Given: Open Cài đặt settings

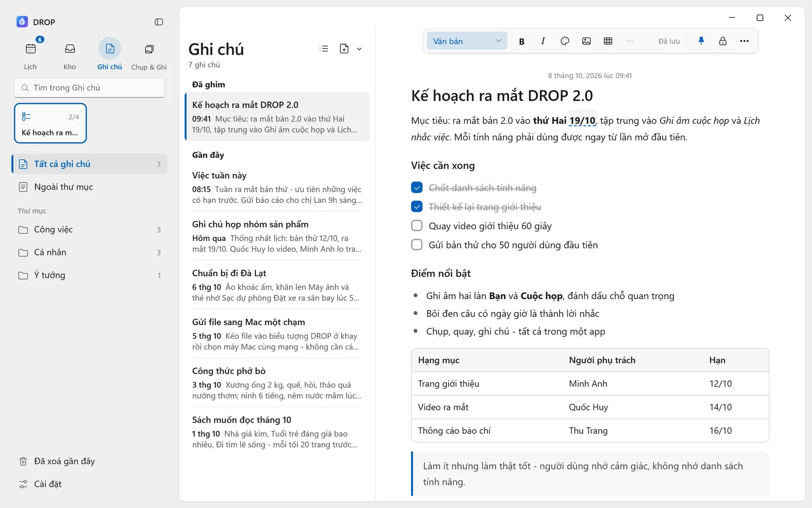Looking at the screenshot, I should pos(89,484).
